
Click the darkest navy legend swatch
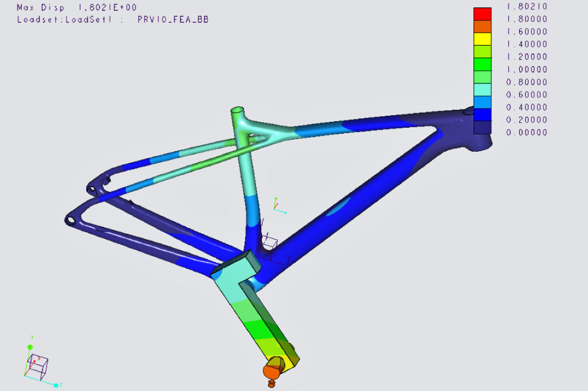(483, 127)
